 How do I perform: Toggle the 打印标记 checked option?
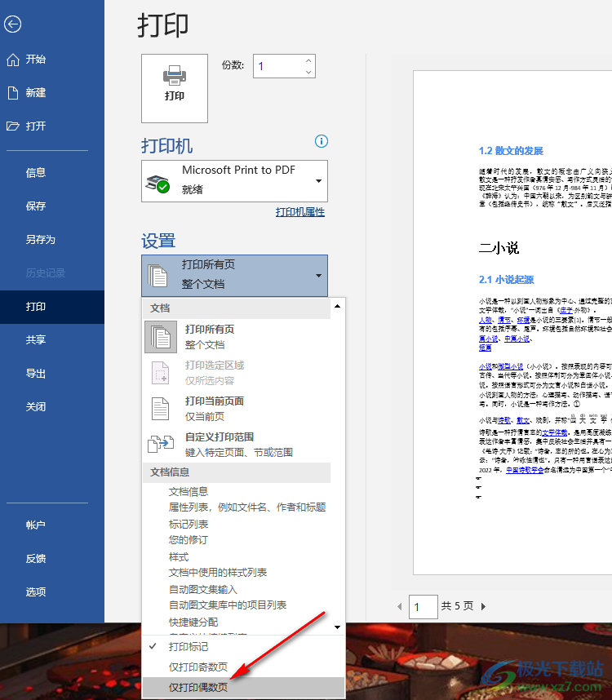click(x=188, y=647)
